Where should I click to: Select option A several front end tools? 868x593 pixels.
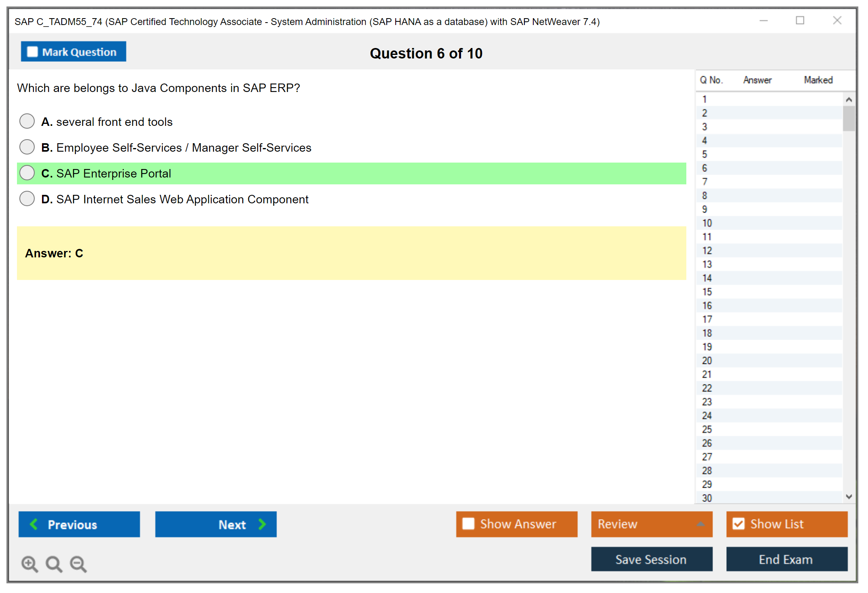[27, 121]
